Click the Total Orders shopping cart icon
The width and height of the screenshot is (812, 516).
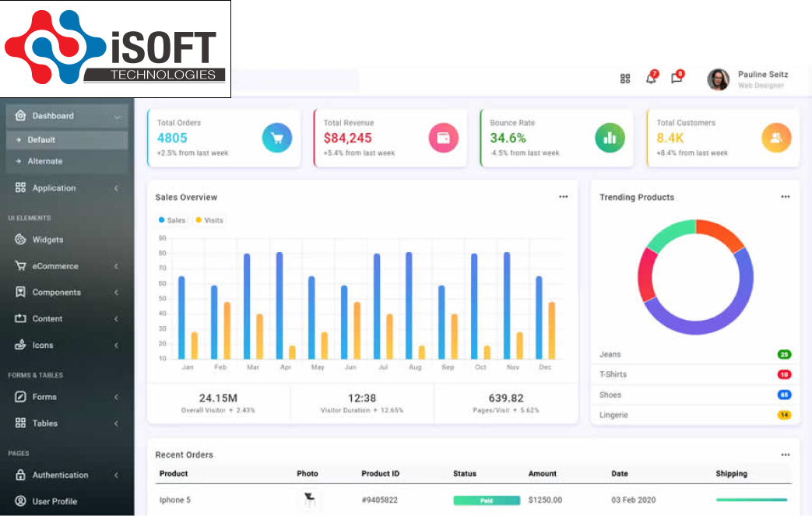[x=276, y=139]
